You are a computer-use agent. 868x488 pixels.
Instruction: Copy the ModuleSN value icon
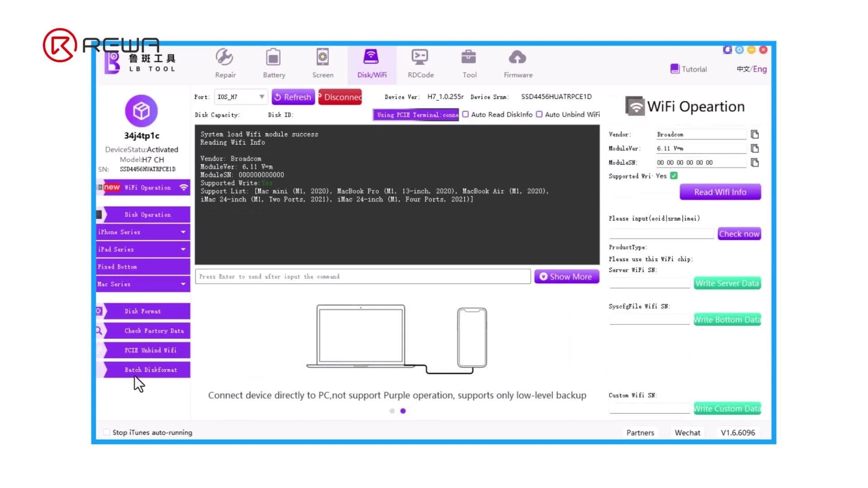(x=755, y=162)
